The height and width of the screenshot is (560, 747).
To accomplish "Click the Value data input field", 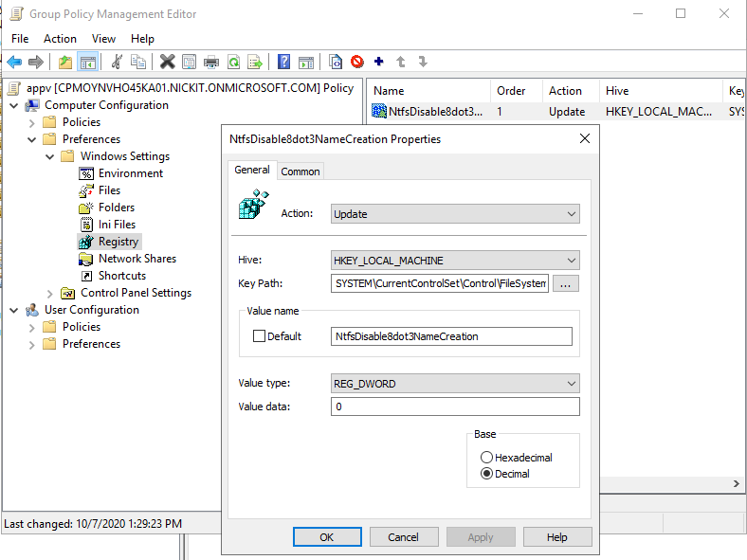I will (455, 406).
